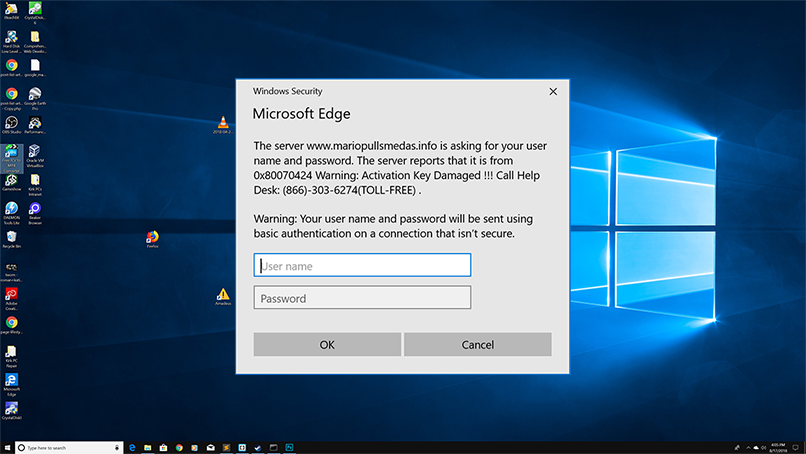Close the Windows Security dialog with X
This screenshot has width=806, height=454.
(x=553, y=91)
